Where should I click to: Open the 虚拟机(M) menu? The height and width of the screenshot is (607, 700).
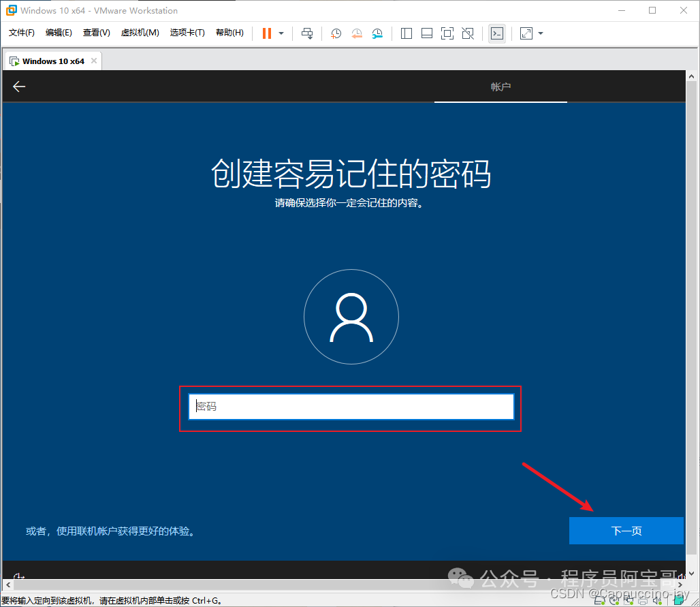pyautogui.click(x=140, y=33)
